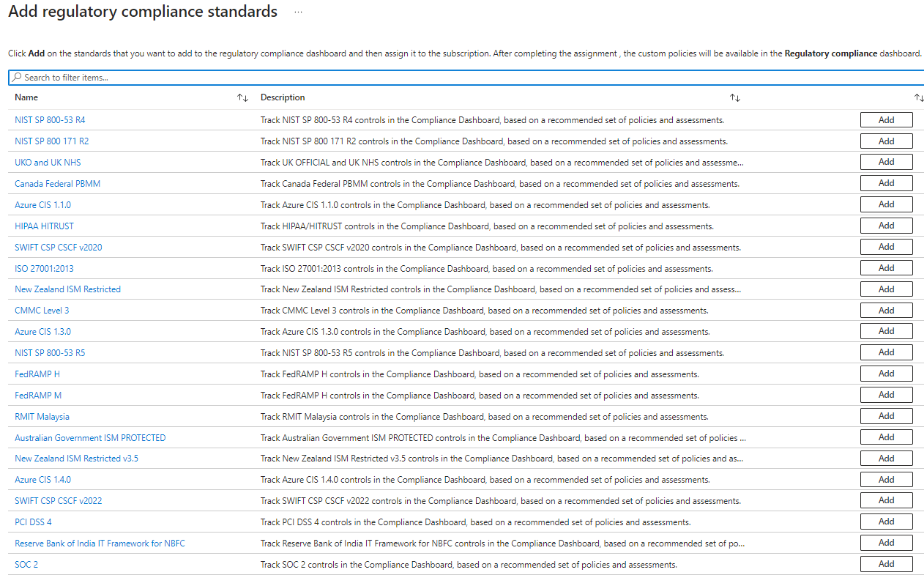924x575 pixels.
Task: Add the CMMC Level 3 standard
Action: coord(886,311)
